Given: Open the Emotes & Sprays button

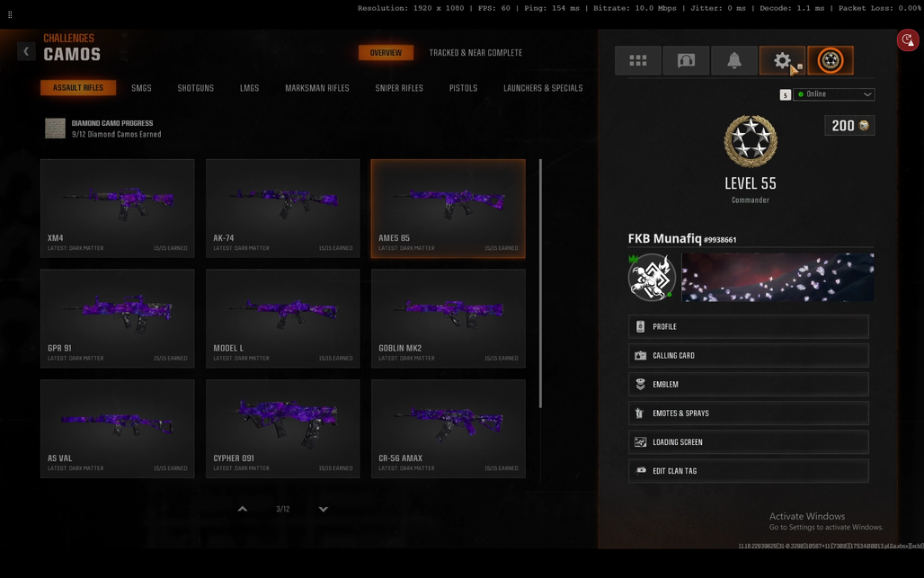Looking at the screenshot, I should pos(749,413).
